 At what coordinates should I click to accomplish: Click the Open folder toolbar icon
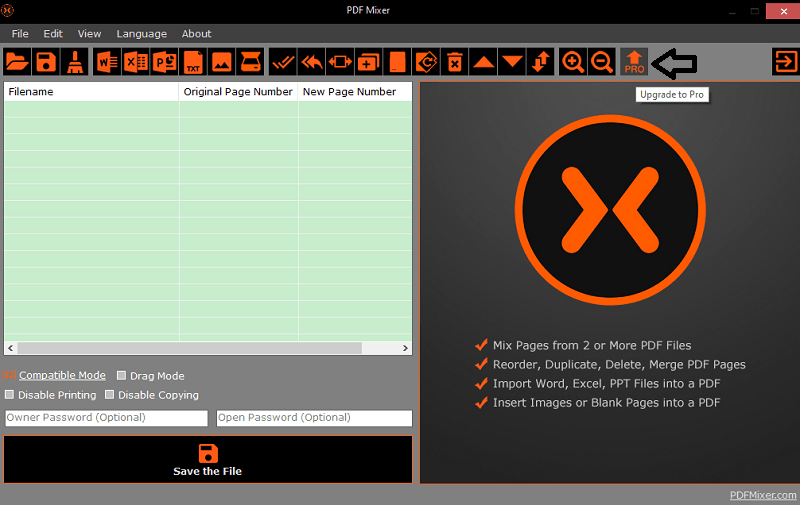pyautogui.click(x=17, y=62)
